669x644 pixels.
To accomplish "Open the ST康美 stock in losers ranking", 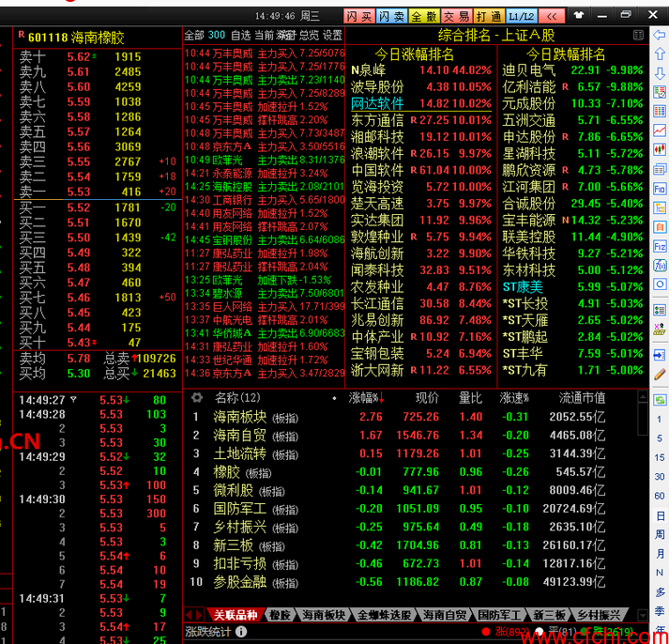I will tap(523, 286).
